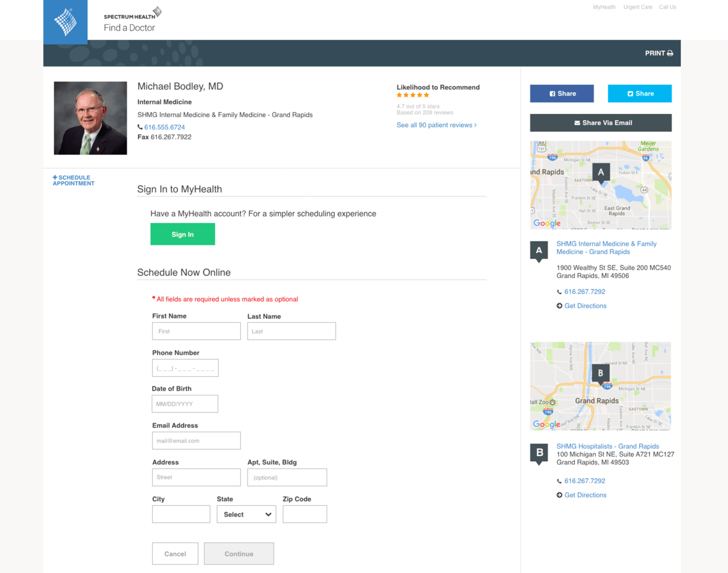Focus the City field
728x573 pixels.
[x=181, y=514]
